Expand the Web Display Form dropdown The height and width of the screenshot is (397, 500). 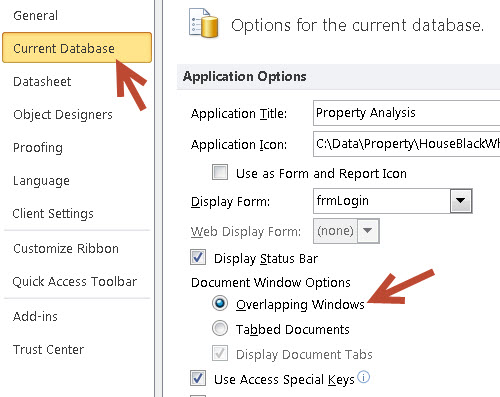click(368, 231)
